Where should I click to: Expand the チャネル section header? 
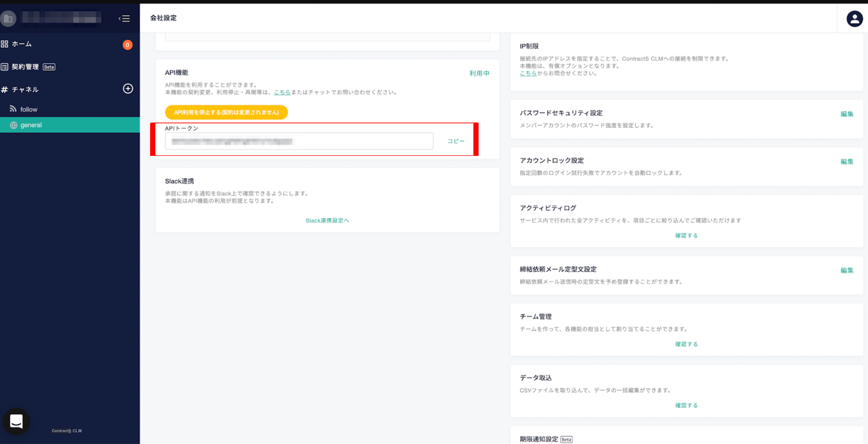point(25,90)
